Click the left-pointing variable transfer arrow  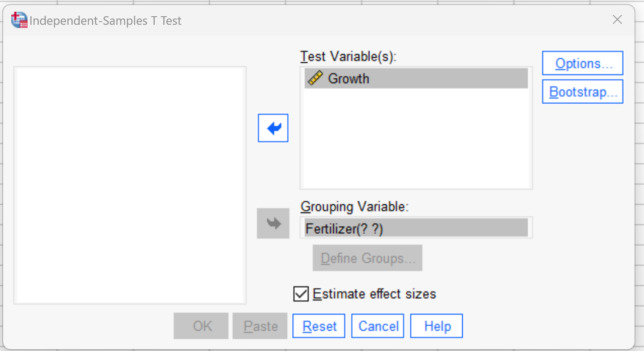pyautogui.click(x=273, y=128)
